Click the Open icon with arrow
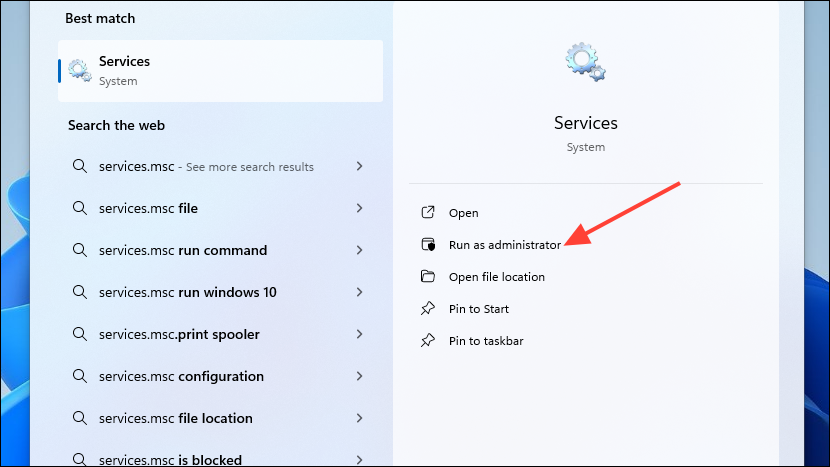This screenshot has width=830, height=467. pos(428,213)
